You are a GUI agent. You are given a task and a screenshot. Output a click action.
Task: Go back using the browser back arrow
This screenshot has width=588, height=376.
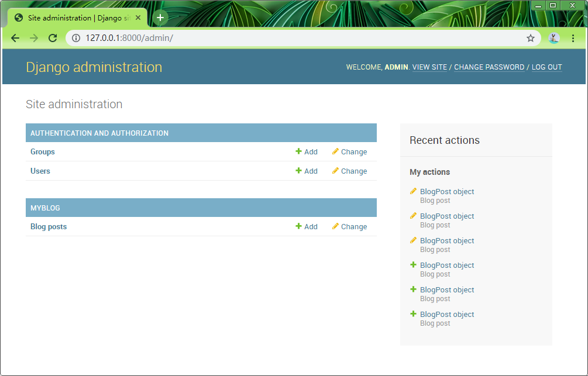(15, 38)
